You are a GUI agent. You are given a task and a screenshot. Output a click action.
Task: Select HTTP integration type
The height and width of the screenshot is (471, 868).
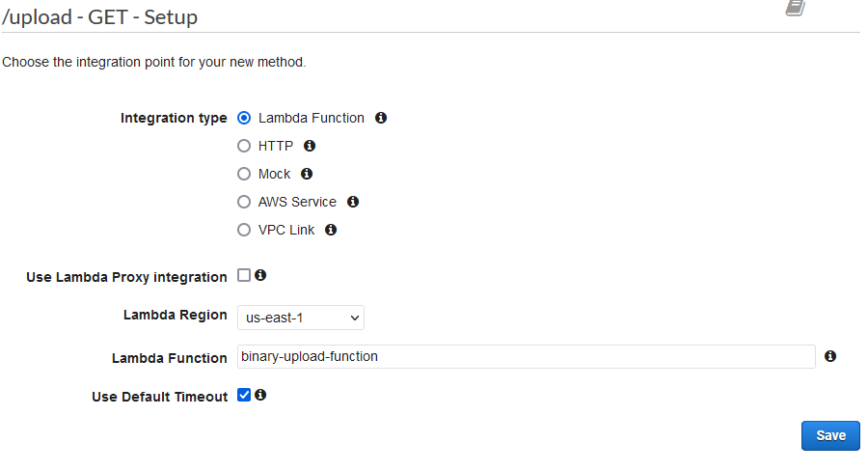point(244,146)
